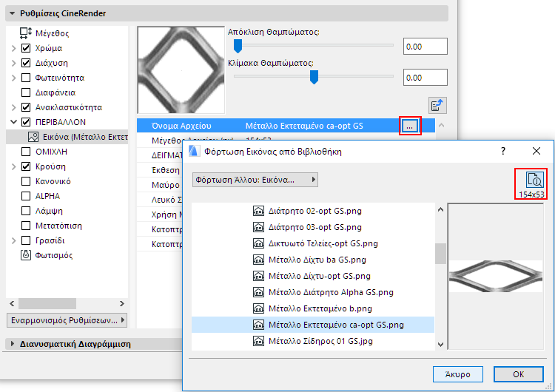555x392 pixels.
Task: Click the file icon of Μέταλλο Εκτεταμένο ca-opt GS.png
Action: (258, 325)
